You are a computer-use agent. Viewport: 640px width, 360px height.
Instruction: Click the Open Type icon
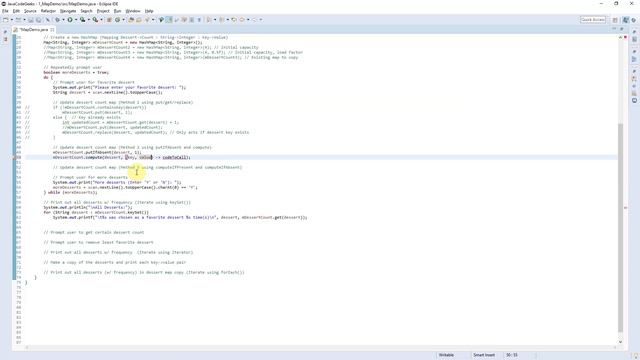(x=131, y=20)
